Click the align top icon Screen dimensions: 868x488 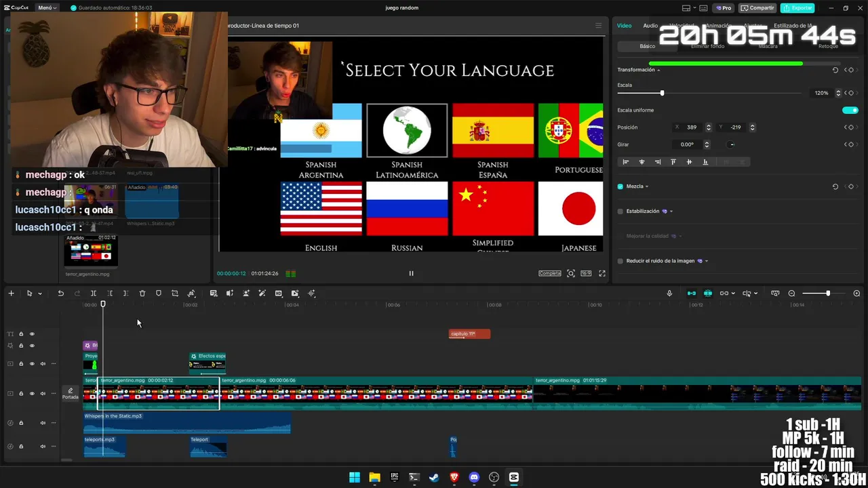point(673,162)
